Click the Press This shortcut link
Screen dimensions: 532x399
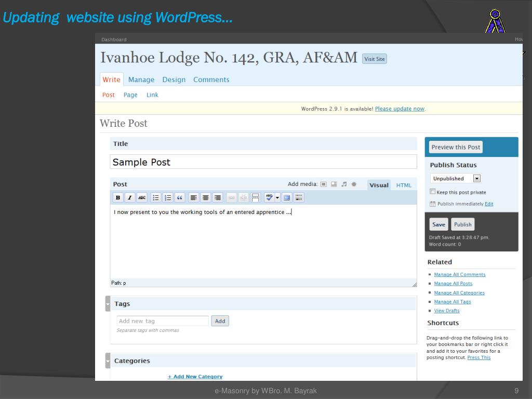478,357
